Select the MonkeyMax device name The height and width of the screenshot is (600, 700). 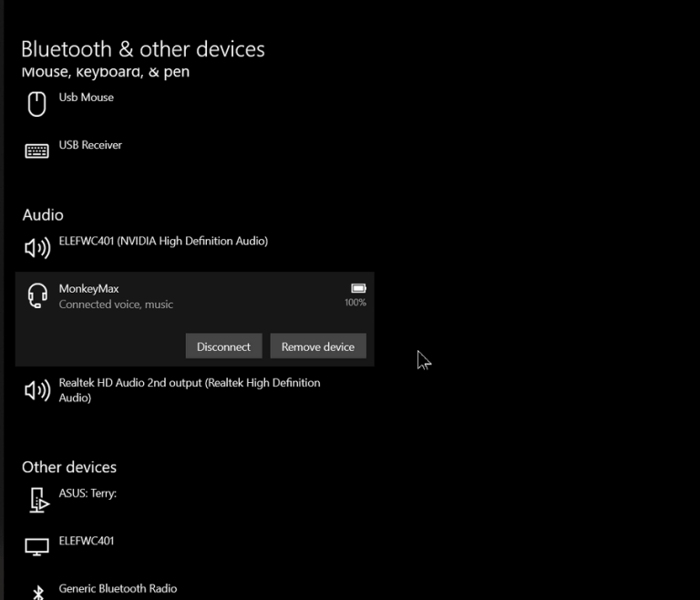(88, 289)
